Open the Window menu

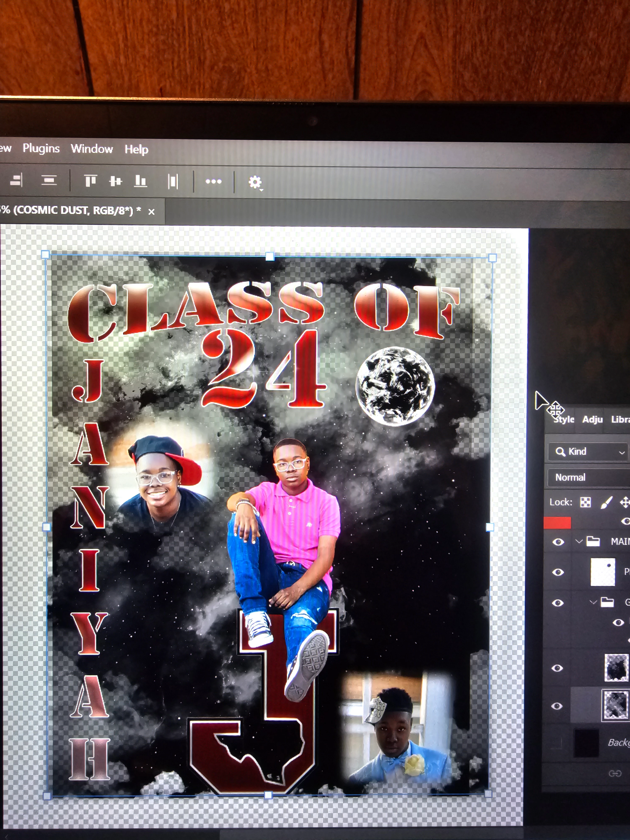coord(92,149)
